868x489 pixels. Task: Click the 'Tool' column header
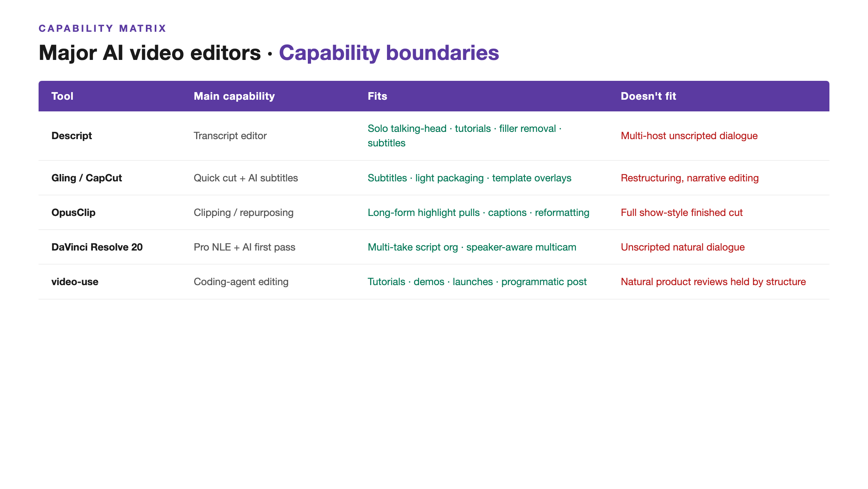point(62,96)
